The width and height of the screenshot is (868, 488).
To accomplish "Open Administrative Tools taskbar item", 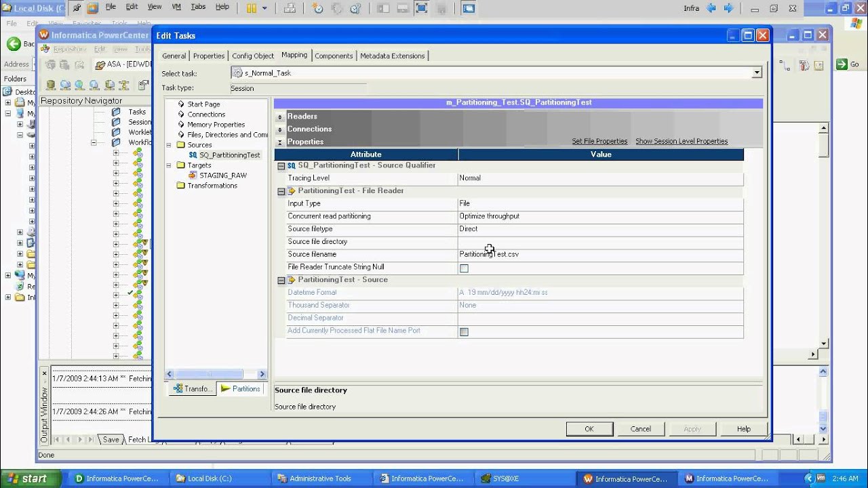I will [320, 478].
